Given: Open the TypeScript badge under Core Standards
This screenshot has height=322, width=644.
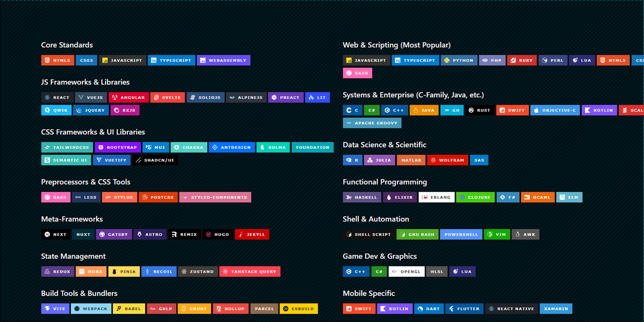Looking at the screenshot, I should click(x=172, y=60).
